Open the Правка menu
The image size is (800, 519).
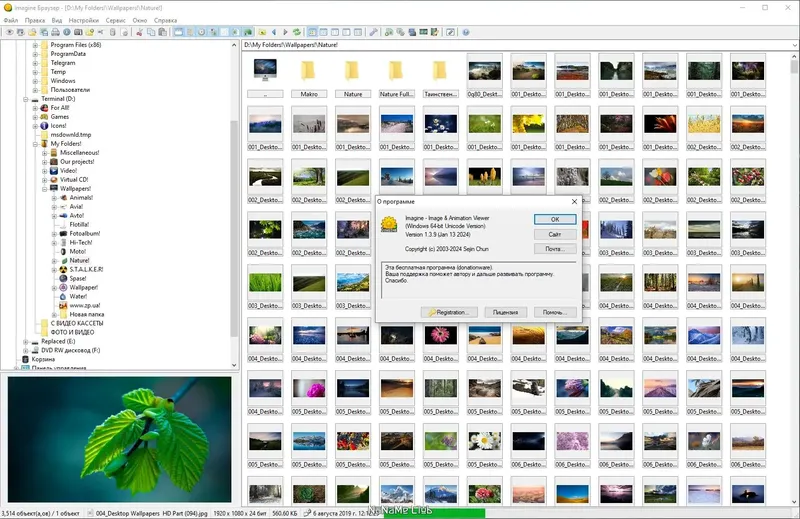(35, 20)
